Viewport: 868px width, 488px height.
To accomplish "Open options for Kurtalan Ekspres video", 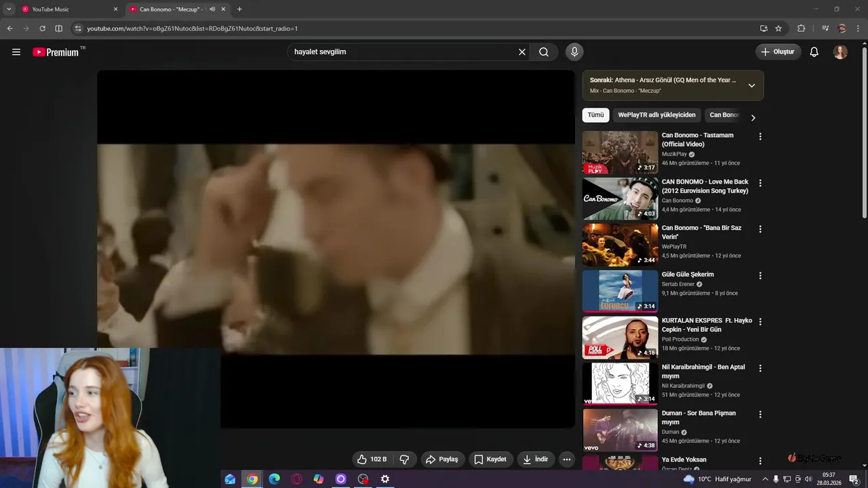I will 760,322.
